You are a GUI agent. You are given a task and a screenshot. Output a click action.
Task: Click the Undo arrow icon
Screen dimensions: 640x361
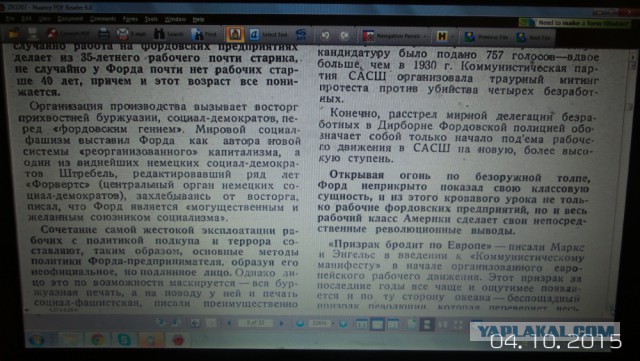click(x=325, y=36)
